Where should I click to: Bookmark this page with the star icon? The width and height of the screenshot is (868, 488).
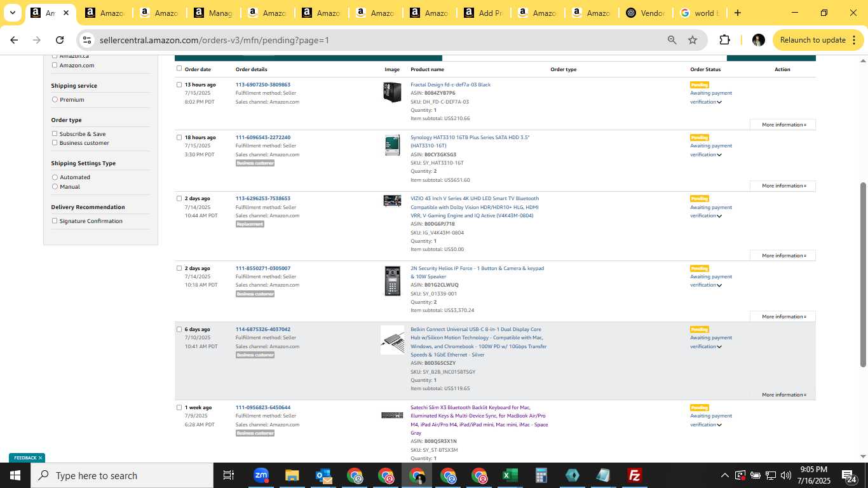[x=693, y=40]
